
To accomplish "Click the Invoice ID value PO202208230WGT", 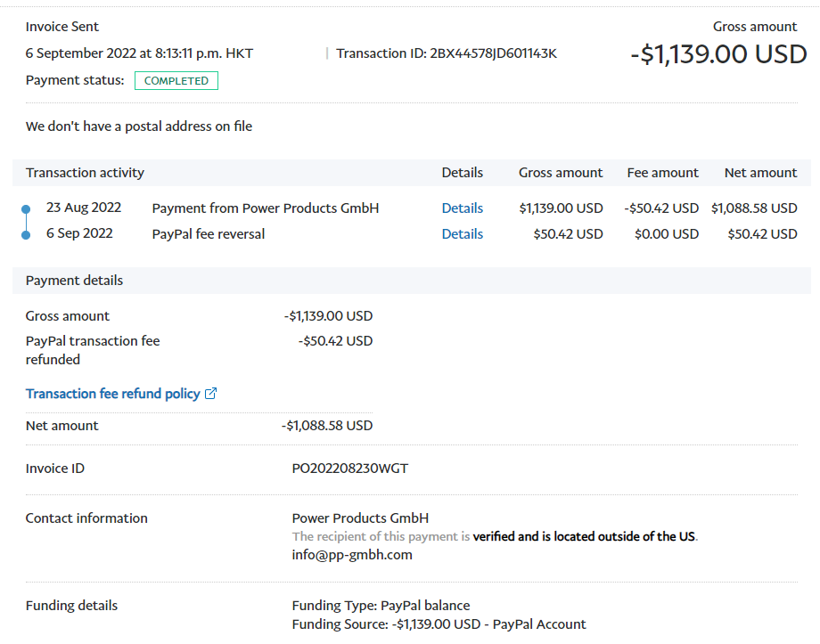I will pos(349,469).
